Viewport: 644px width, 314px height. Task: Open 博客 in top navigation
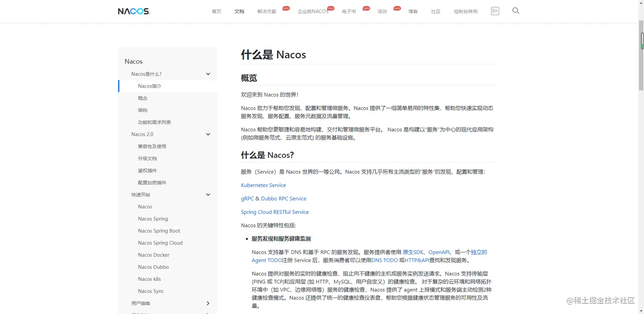point(413,11)
